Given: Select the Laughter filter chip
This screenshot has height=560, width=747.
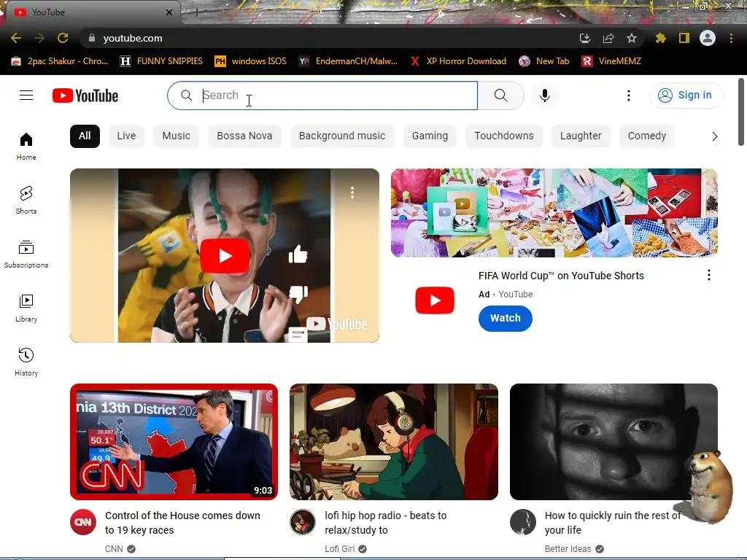Looking at the screenshot, I should (x=581, y=136).
